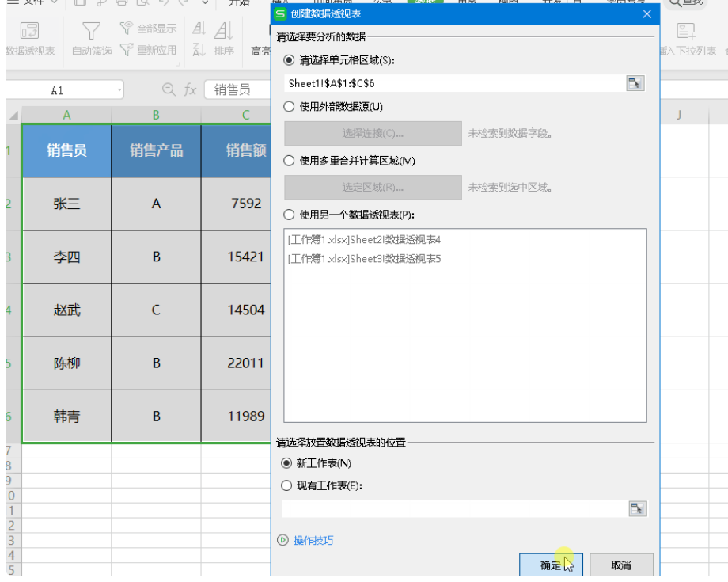Click the cell containing 赵武
728x582 pixels.
pos(66,310)
